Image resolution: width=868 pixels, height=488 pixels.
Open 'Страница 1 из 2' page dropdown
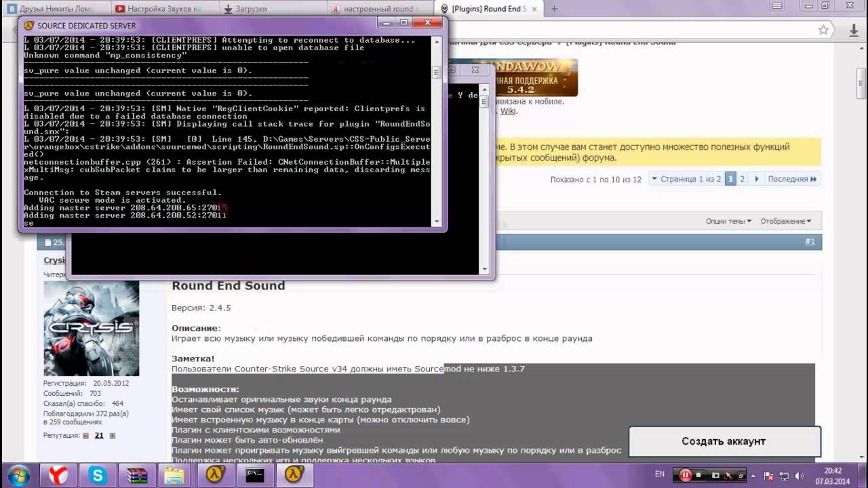(686, 179)
